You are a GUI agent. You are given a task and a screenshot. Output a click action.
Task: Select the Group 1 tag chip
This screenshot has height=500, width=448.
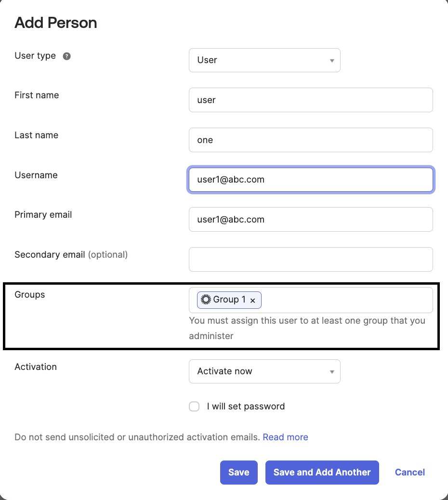pos(229,300)
